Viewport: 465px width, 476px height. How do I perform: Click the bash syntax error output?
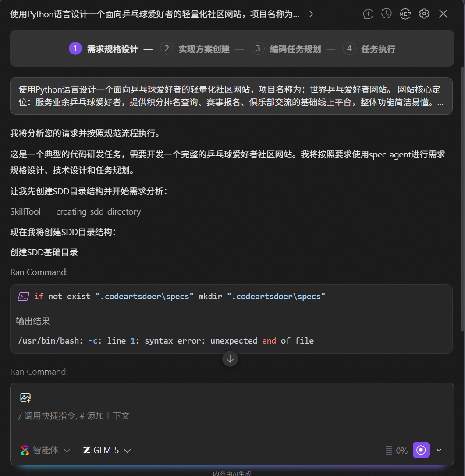pyautogui.click(x=166, y=341)
